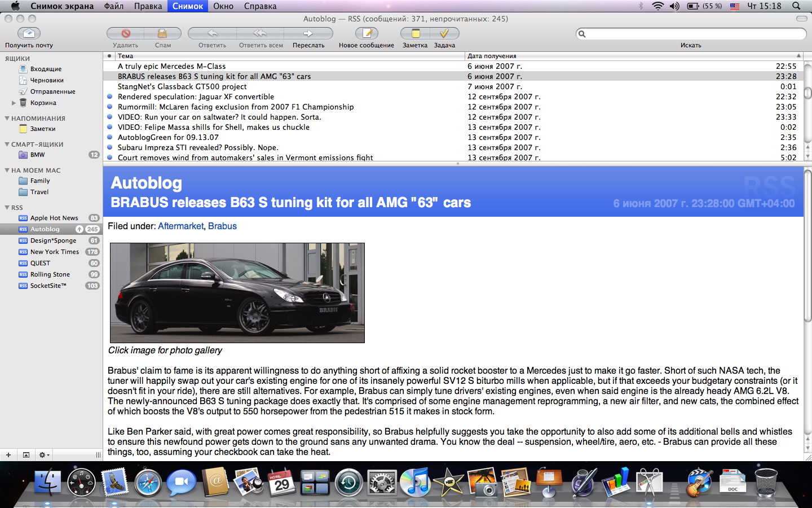Click the Wi-Fi status menu bar icon
Screen dimensions: 812x508
coord(657,6)
